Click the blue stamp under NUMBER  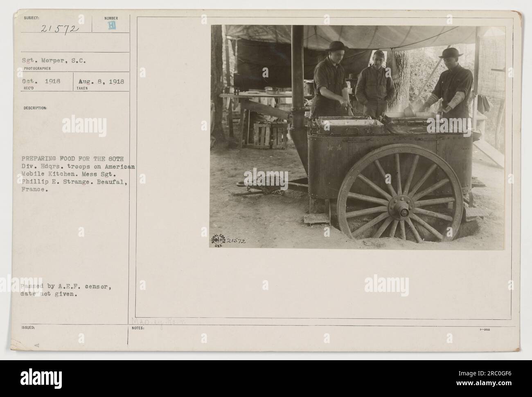tap(111, 26)
